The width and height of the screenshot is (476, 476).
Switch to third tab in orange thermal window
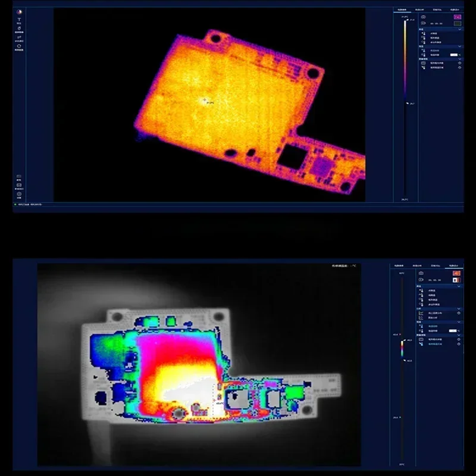coord(437,10)
